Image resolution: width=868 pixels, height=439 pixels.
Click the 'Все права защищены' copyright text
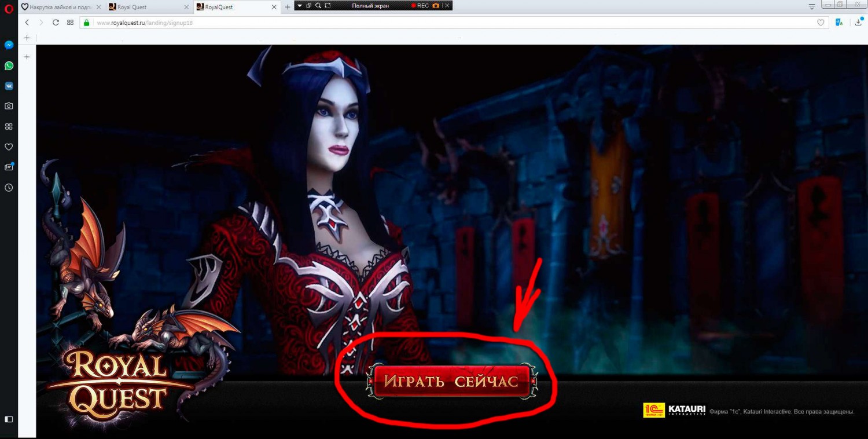(x=823, y=412)
